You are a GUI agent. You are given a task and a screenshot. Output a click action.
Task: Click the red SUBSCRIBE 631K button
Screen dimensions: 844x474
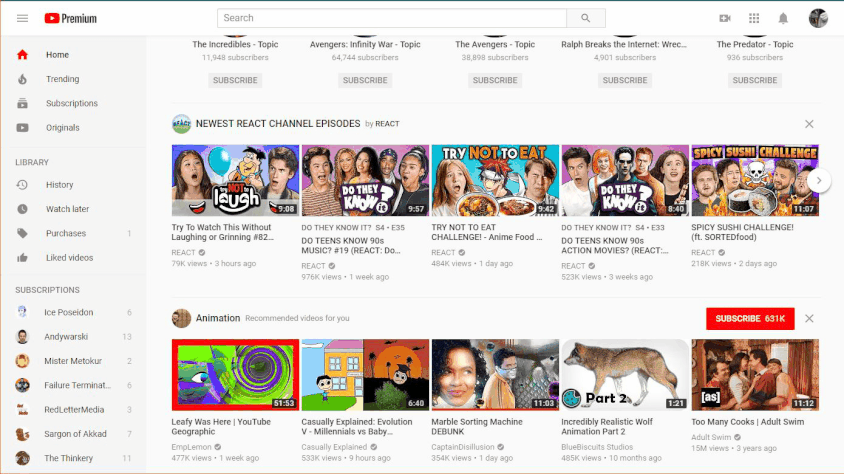point(750,319)
